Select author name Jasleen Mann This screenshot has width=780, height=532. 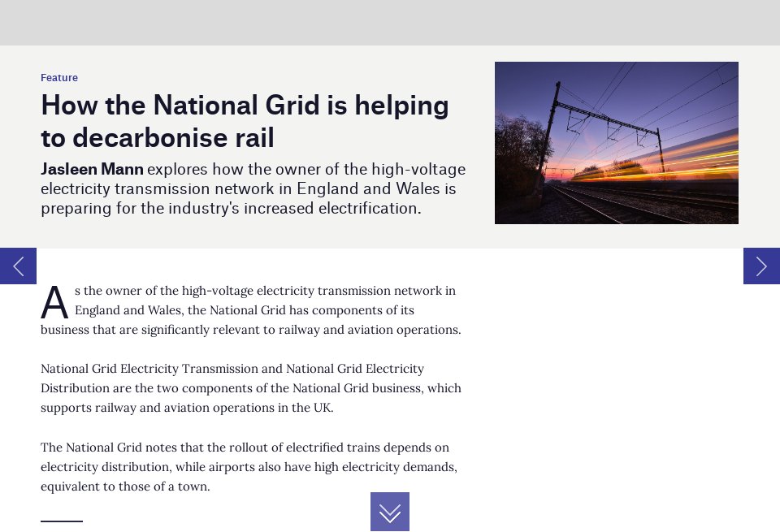(92, 169)
